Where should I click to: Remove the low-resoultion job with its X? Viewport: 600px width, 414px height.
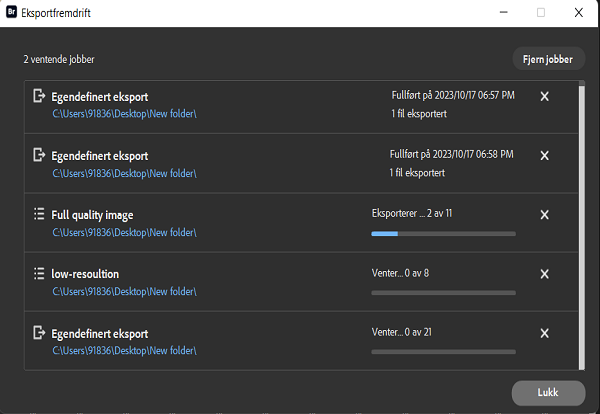pyautogui.click(x=544, y=274)
